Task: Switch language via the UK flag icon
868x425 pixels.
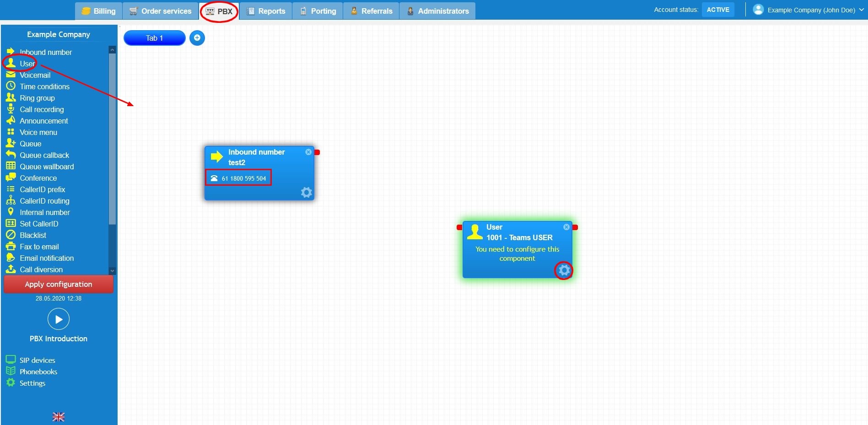Action: [58, 417]
